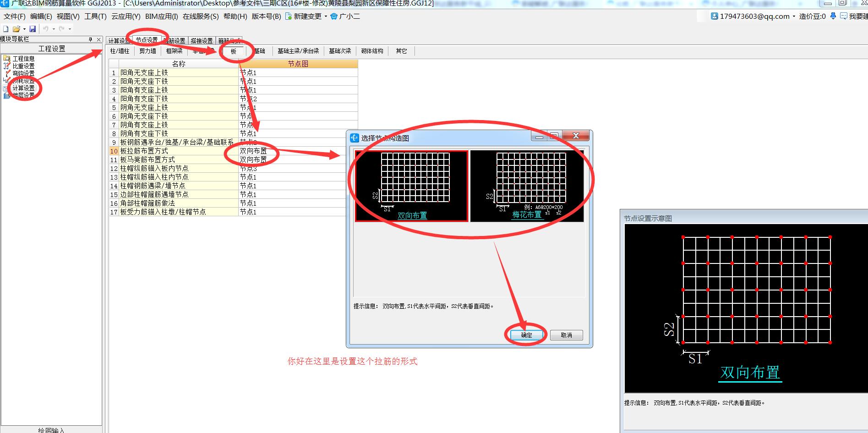Screen dimensions: 868x433
Task: Open the 在线服务(S) menu
Action: (201, 16)
